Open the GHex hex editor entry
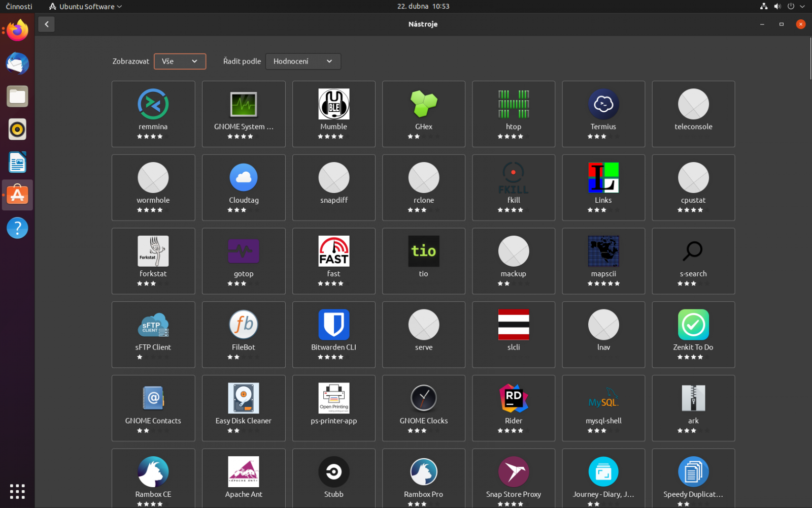The image size is (812, 508). (x=423, y=114)
